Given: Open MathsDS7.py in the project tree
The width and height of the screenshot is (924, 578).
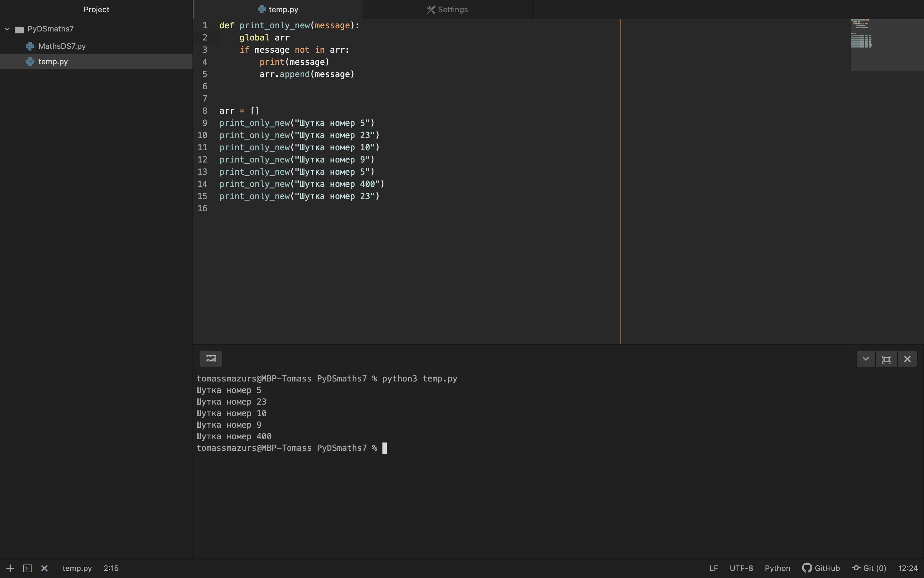Looking at the screenshot, I should (x=62, y=46).
